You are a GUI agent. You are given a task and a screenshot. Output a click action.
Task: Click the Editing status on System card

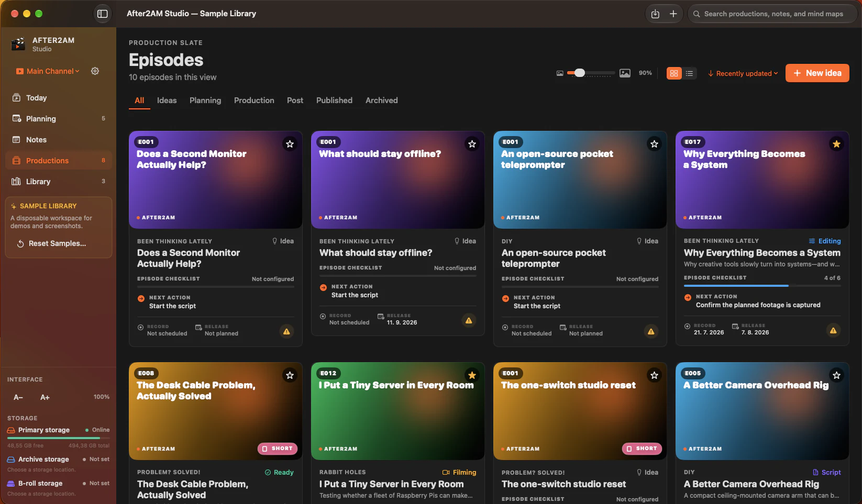click(x=825, y=241)
